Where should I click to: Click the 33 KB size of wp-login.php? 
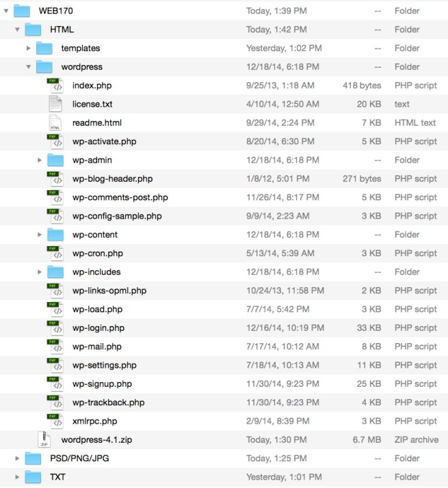[x=369, y=328]
